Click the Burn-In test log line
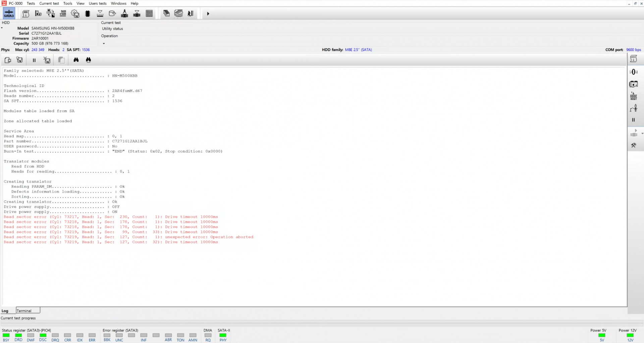 (x=113, y=151)
